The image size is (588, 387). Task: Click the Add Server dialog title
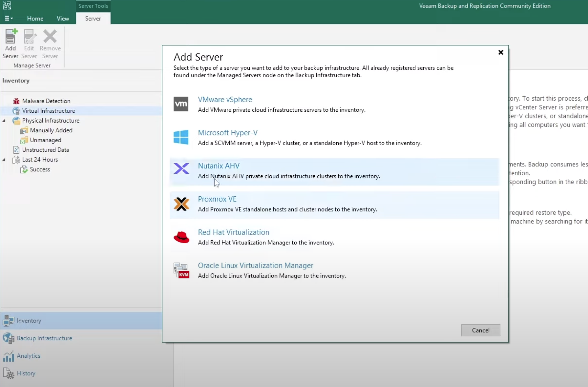click(198, 57)
